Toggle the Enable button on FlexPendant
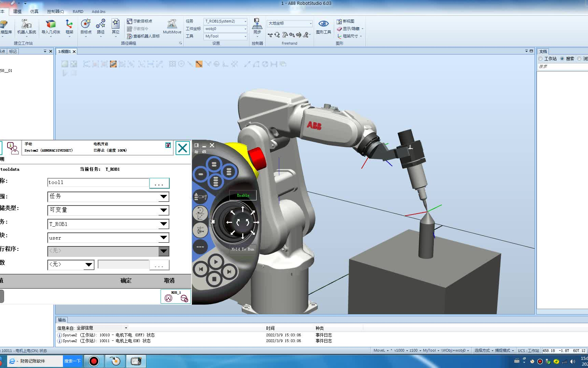This screenshot has width=588, height=368. [243, 195]
